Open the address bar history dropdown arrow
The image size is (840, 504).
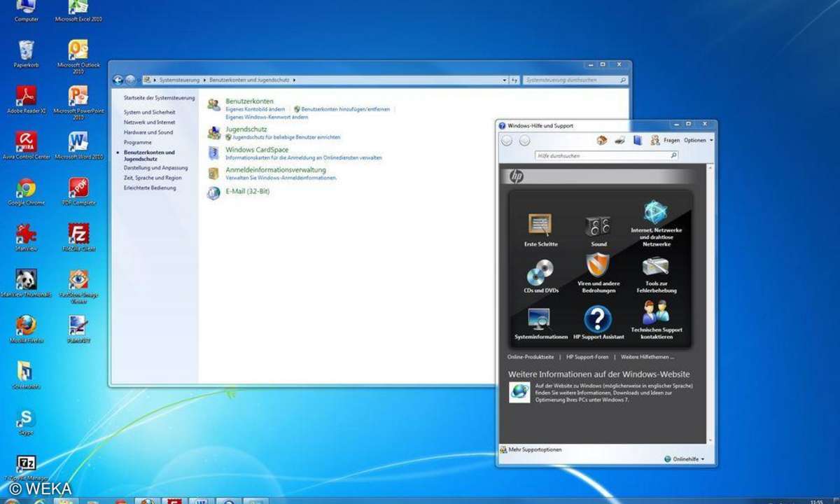click(504, 80)
